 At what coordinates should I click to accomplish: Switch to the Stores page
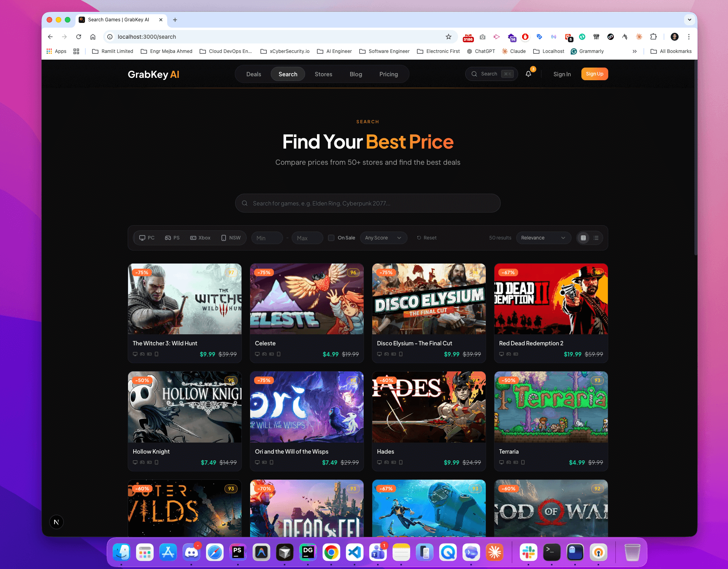pos(323,74)
